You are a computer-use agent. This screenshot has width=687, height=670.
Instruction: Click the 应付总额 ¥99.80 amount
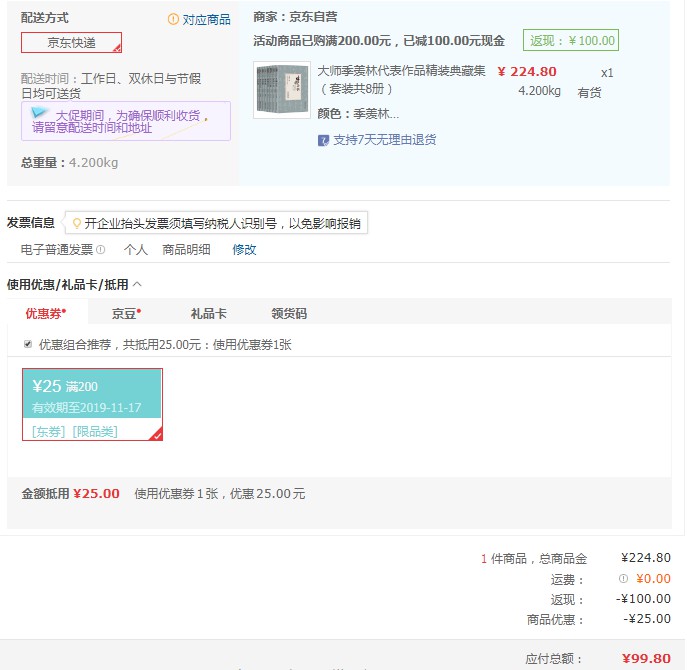[646, 658]
